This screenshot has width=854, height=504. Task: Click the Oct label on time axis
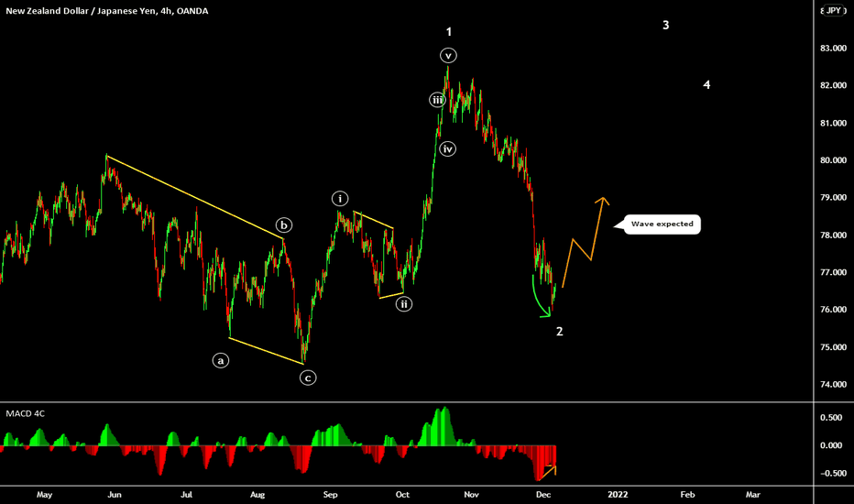[402, 495]
